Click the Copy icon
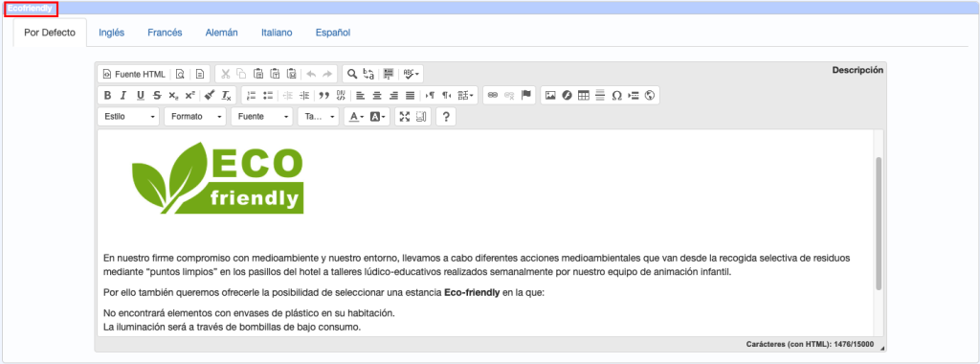This screenshot has height=364, width=980. pyautogui.click(x=242, y=74)
